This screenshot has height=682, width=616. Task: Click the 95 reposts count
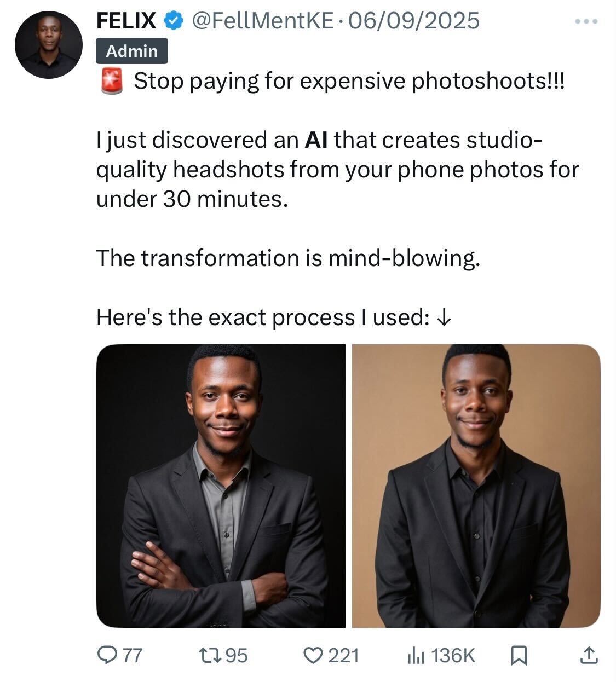(236, 655)
